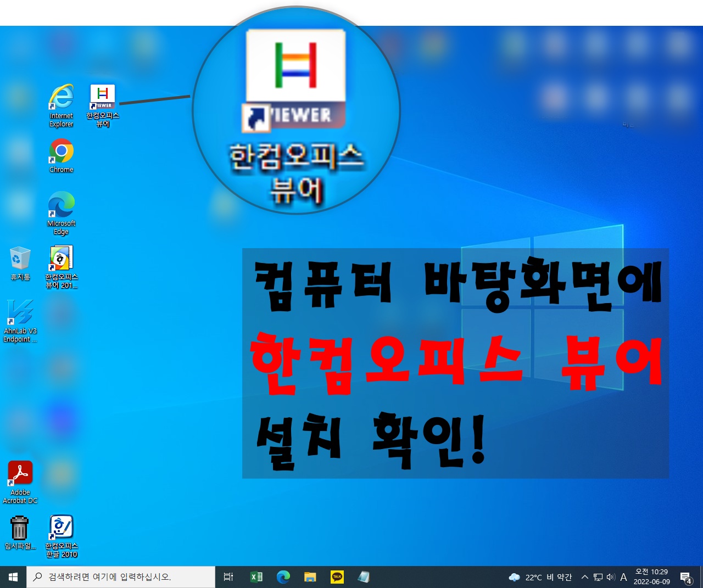Open the weather widget showing 22°C
The height and width of the screenshot is (588, 703).
point(540,577)
